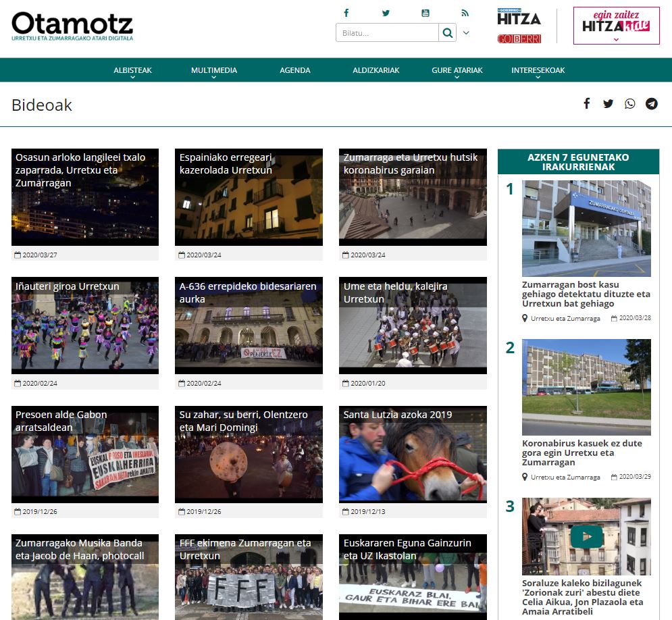Share the Bideoak page via WhatsApp
Image resolution: width=672 pixels, height=620 pixels.
point(630,104)
